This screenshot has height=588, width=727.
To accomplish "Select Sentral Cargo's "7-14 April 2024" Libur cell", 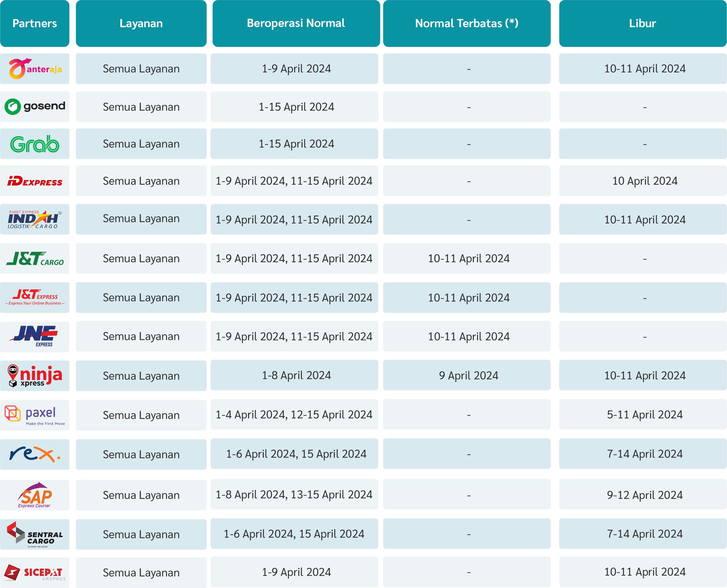I will tap(643, 533).
